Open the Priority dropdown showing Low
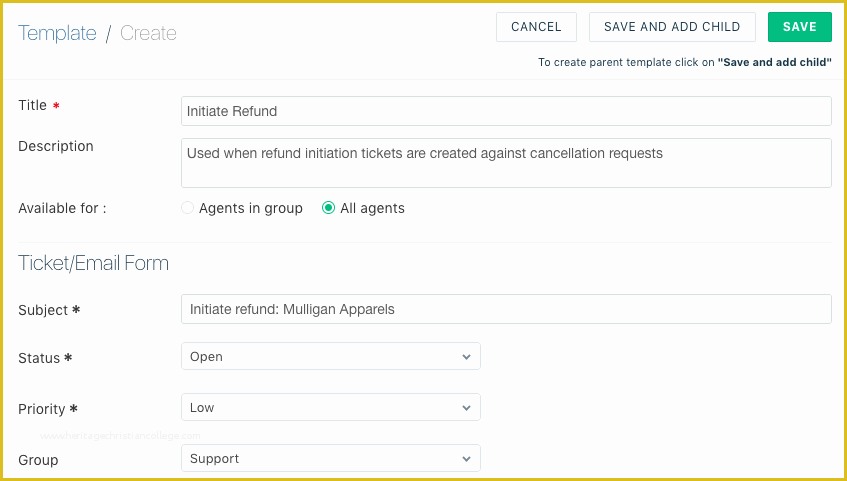847x481 pixels. click(x=331, y=407)
